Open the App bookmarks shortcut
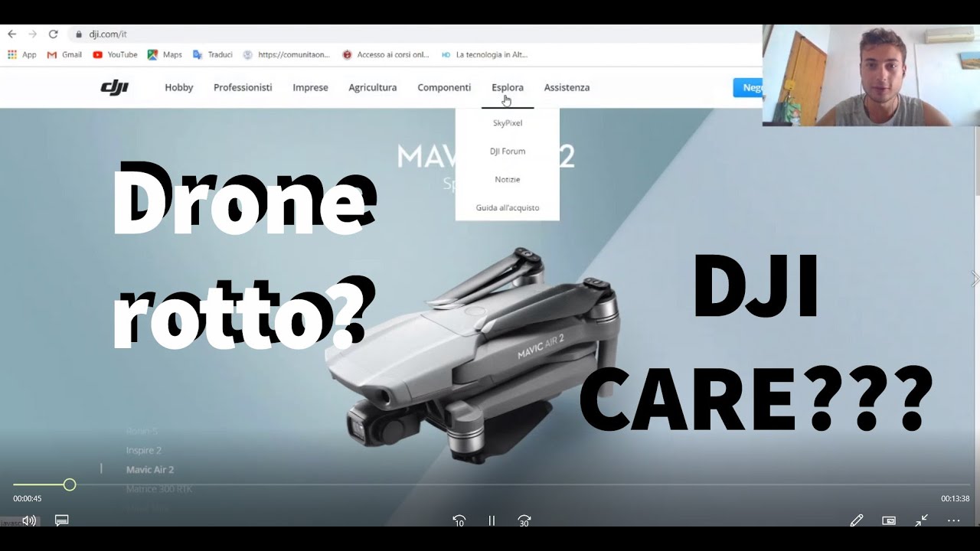980x551 pixels. (x=21, y=55)
